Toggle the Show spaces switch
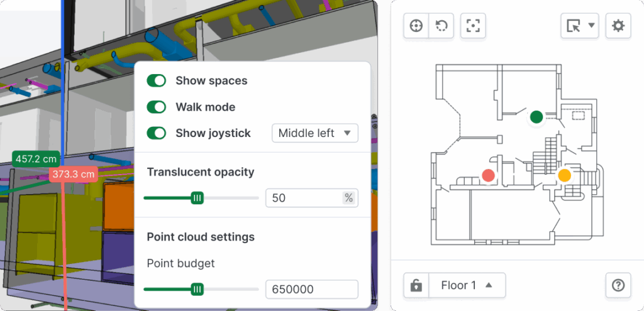The width and height of the screenshot is (644, 311). tap(156, 80)
